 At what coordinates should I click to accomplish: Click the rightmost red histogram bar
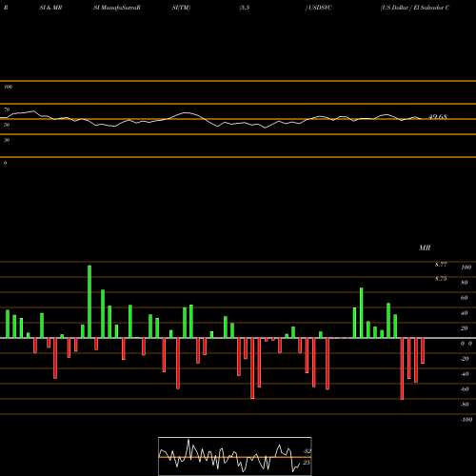[423, 350]
